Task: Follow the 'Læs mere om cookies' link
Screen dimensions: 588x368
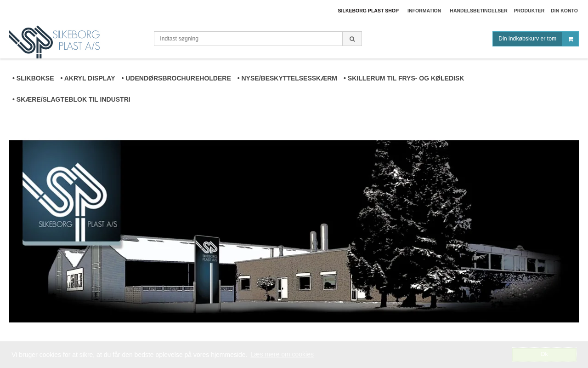Action: point(282,354)
